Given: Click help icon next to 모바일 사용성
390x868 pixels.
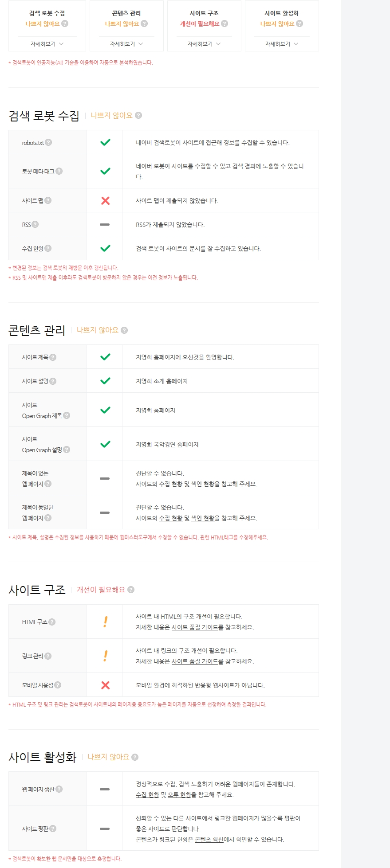Looking at the screenshot, I should pyautogui.click(x=58, y=685).
